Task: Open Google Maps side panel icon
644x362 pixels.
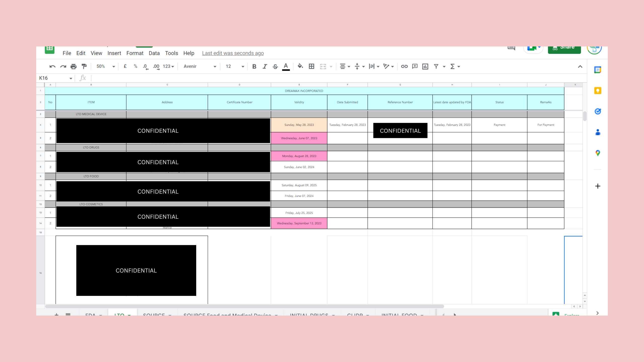Action: pos(598,153)
